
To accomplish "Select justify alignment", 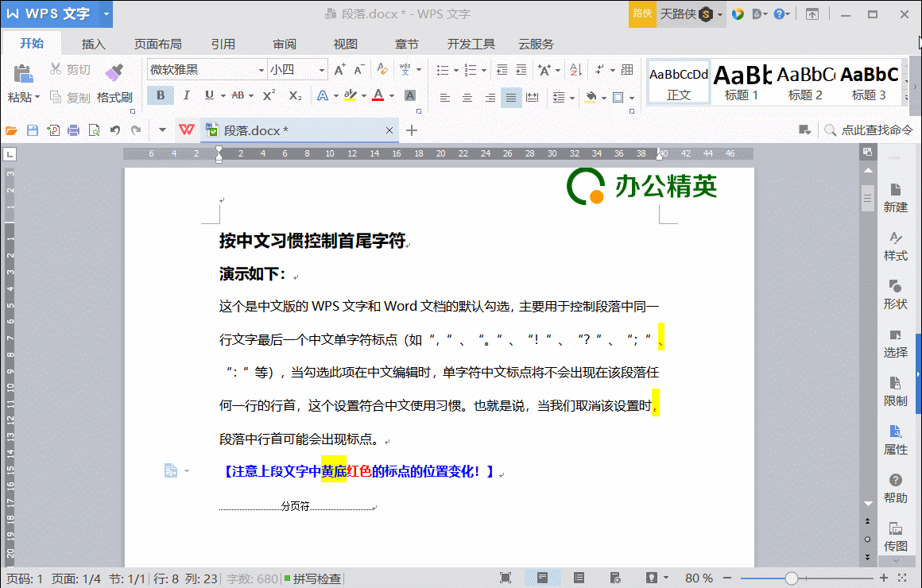I will [511, 97].
